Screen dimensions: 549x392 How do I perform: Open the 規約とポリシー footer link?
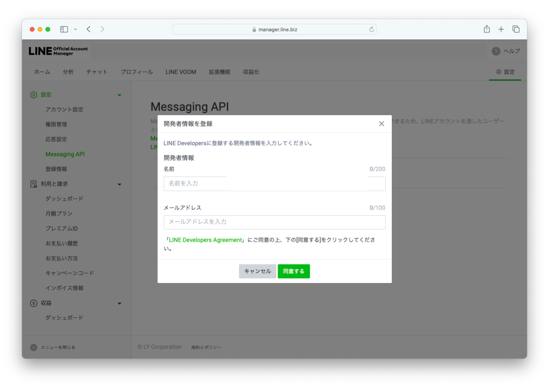[206, 348]
